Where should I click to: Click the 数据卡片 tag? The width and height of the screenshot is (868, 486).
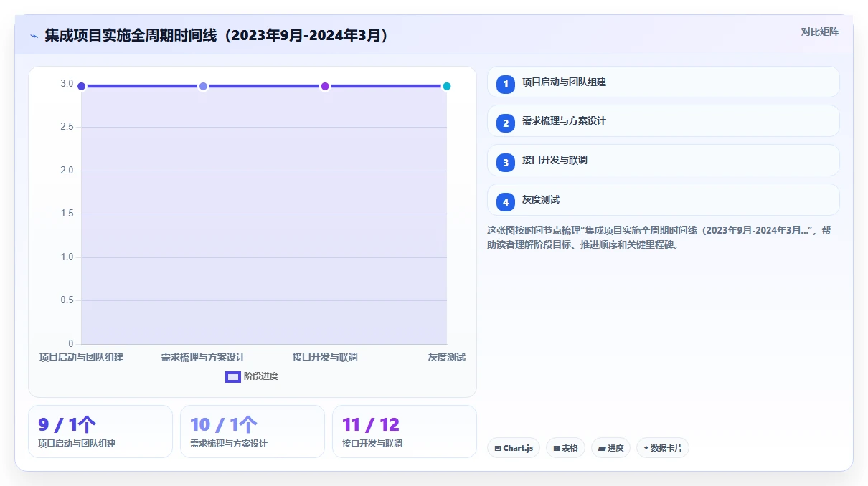pyautogui.click(x=663, y=448)
